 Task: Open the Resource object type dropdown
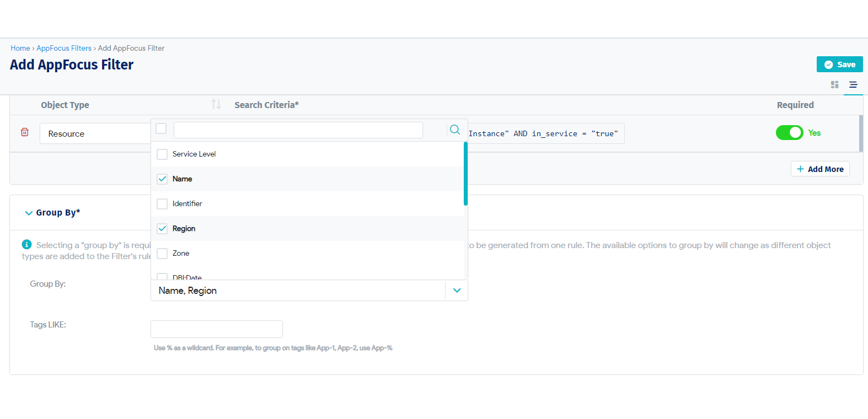click(x=95, y=133)
